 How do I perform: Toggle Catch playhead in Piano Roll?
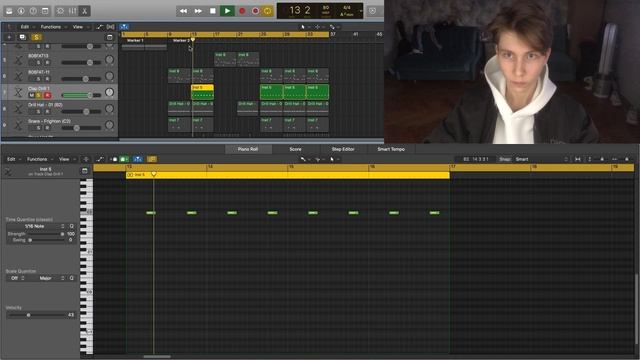(138, 159)
